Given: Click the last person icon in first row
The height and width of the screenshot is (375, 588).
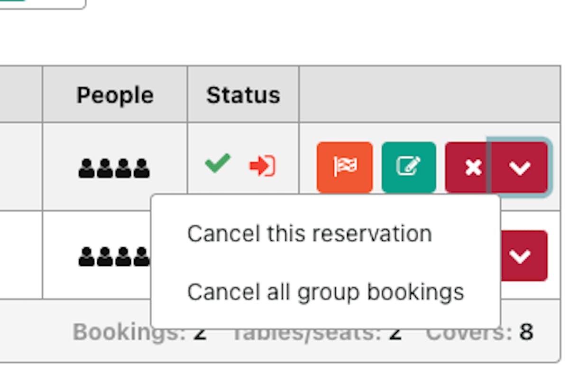Looking at the screenshot, I should click(x=142, y=169).
